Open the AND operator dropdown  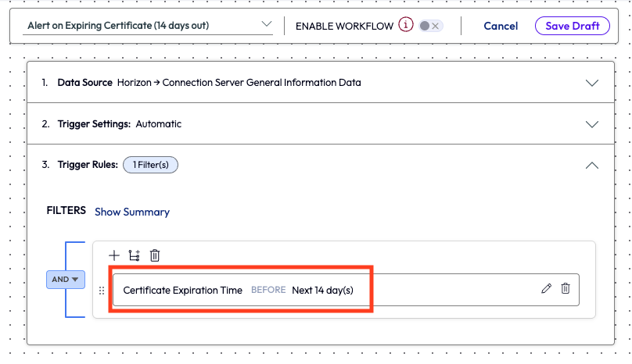pos(66,280)
